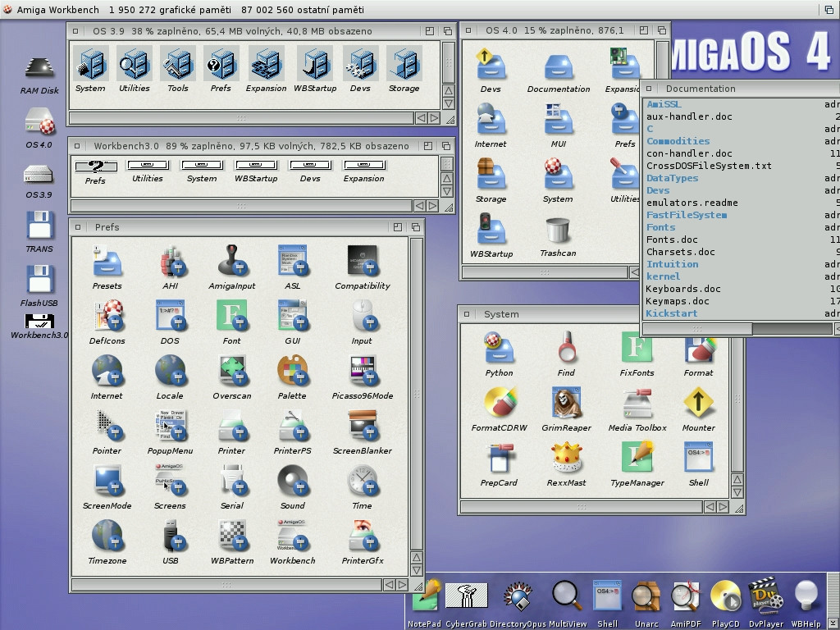
Task: Select the CrossDOSFileSystem.txt file entry
Action: [709, 166]
